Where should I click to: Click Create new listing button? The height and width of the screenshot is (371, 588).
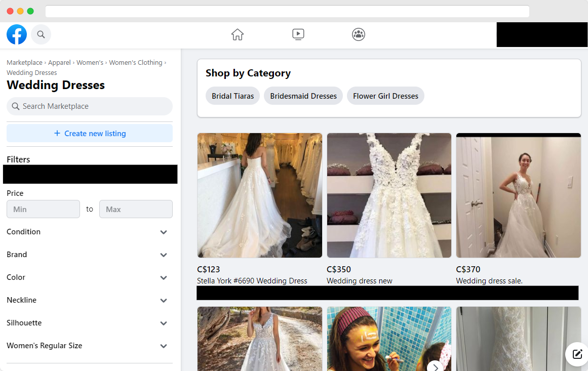point(90,134)
